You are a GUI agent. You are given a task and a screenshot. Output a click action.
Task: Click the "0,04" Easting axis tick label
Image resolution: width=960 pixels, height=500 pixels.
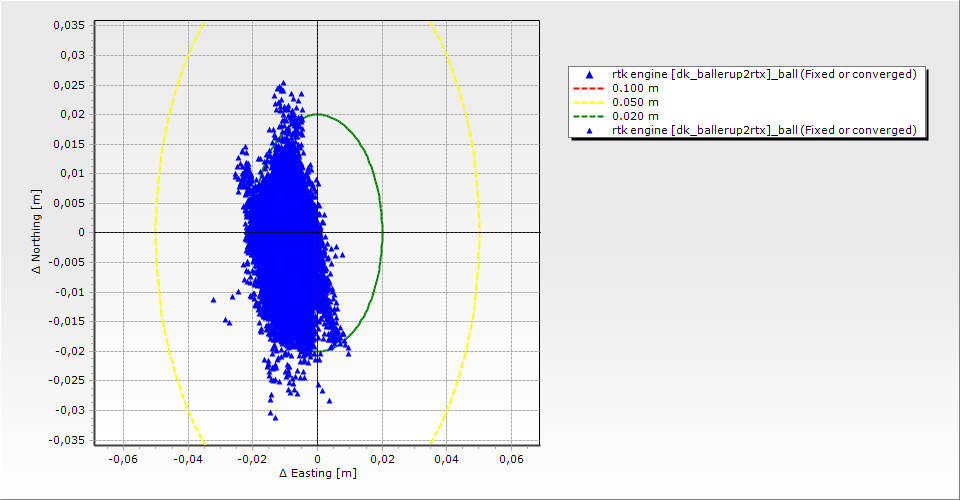(x=446, y=459)
